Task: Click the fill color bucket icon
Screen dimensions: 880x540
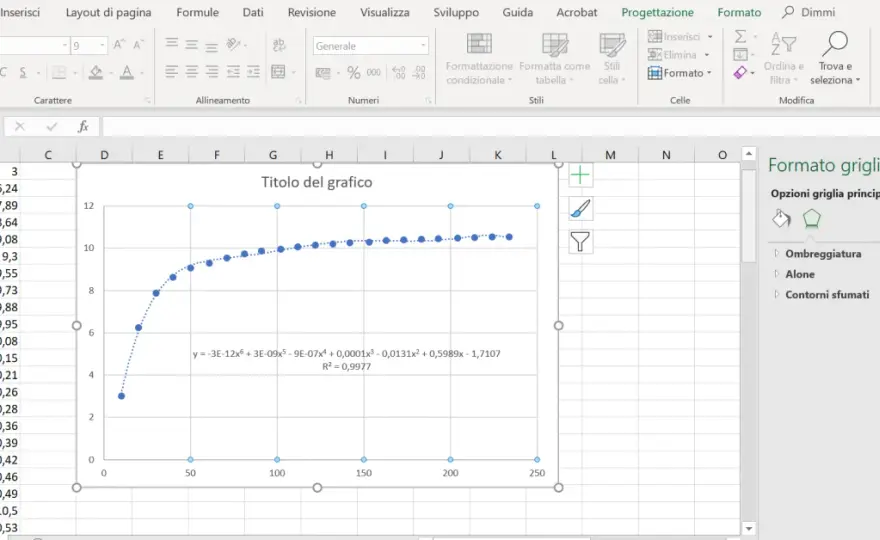Action: tap(96, 72)
